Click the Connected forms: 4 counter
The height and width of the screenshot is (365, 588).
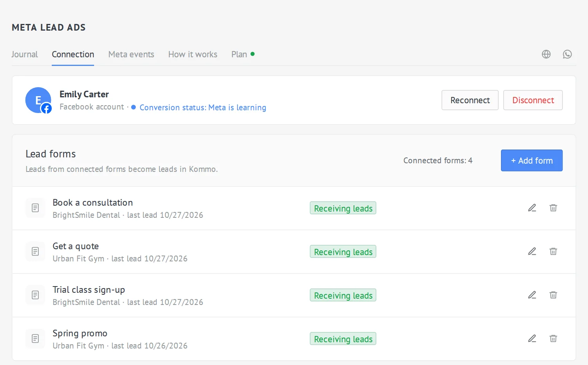[438, 161]
